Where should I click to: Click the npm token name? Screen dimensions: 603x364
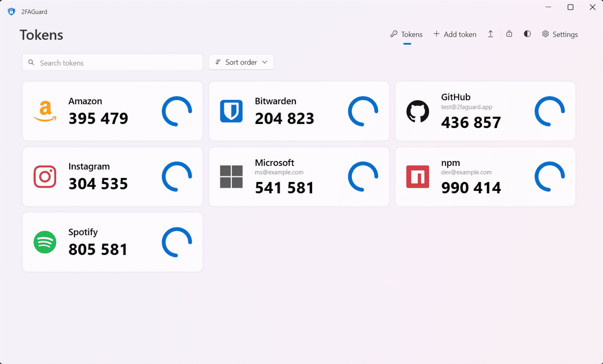tap(450, 163)
